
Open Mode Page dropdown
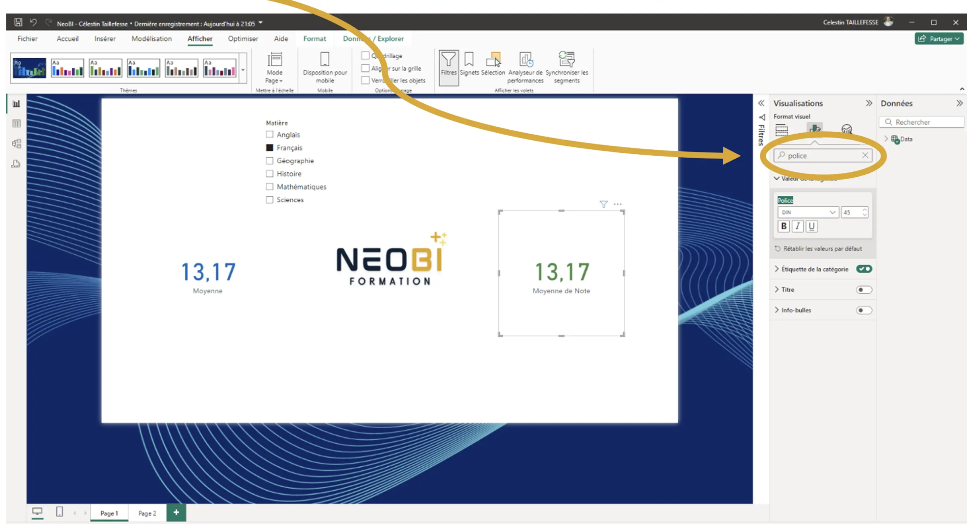click(x=274, y=68)
